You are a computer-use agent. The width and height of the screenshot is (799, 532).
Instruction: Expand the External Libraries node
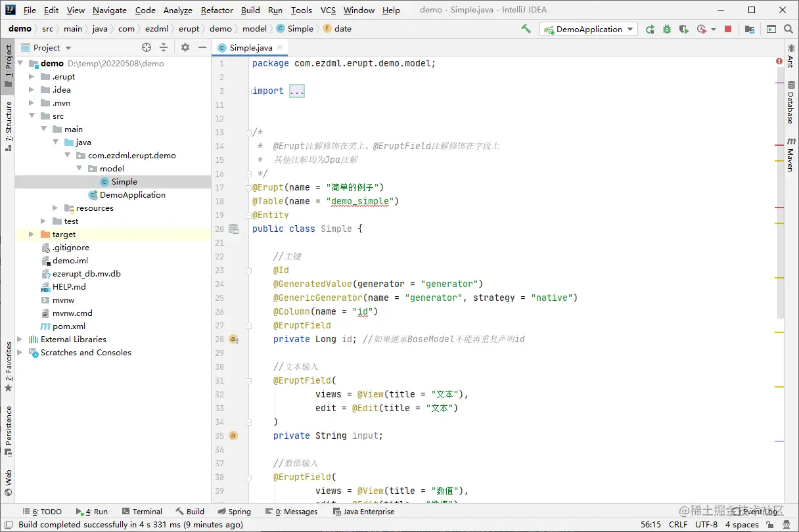click(20, 340)
